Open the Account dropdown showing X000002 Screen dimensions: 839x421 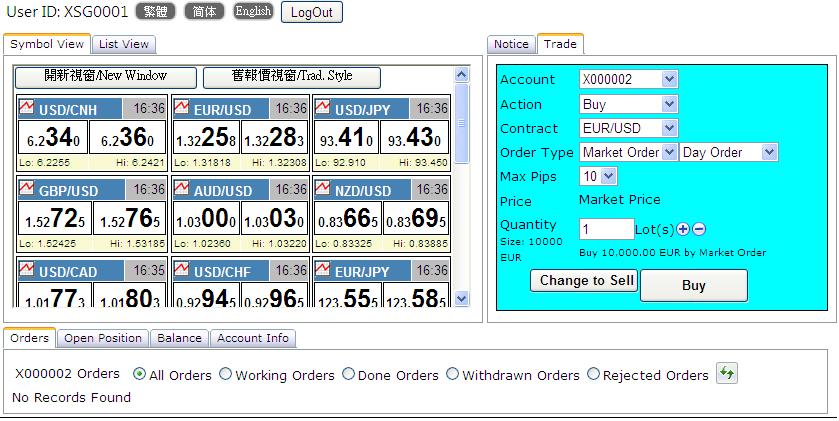pyautogui.click(x=628, y=79)
